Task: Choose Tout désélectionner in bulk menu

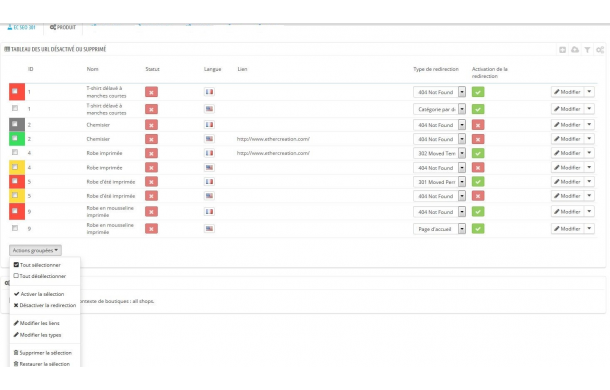Action: pyautogui.click(x=40, y=276)
